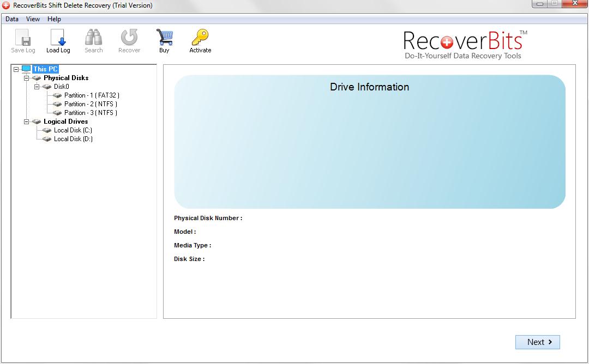Open the Help menu
Image resolution: width=589 pixels, height=364 pixels.
pos(54,19)
